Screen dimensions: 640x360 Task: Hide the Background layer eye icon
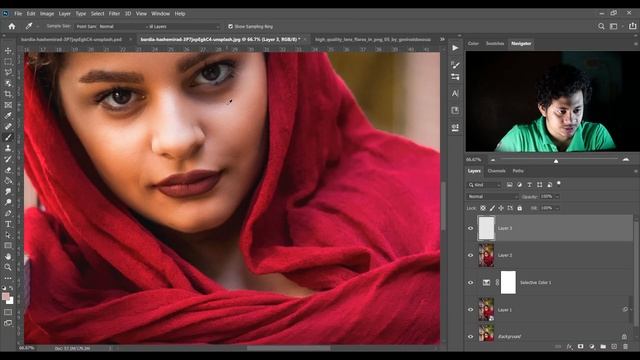[x=471, y=336]
